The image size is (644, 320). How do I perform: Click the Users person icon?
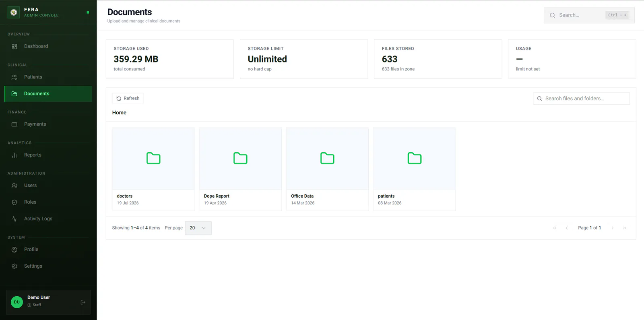(x=14, y=186)
